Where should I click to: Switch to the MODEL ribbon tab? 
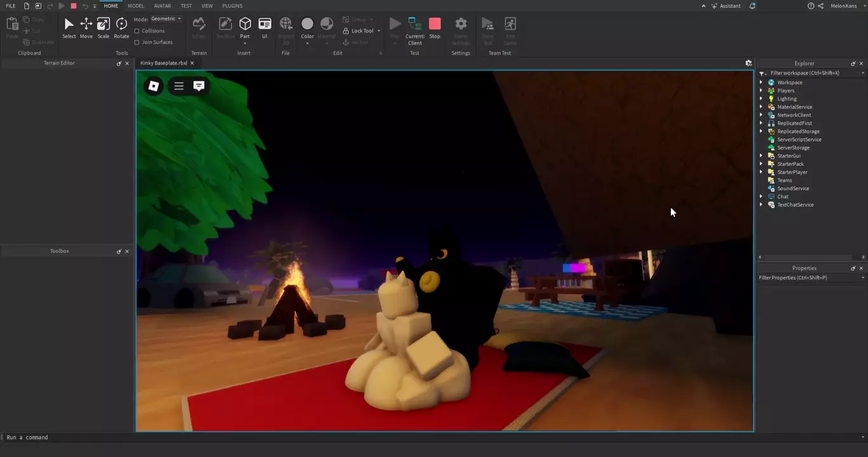(x=136, y=6)
